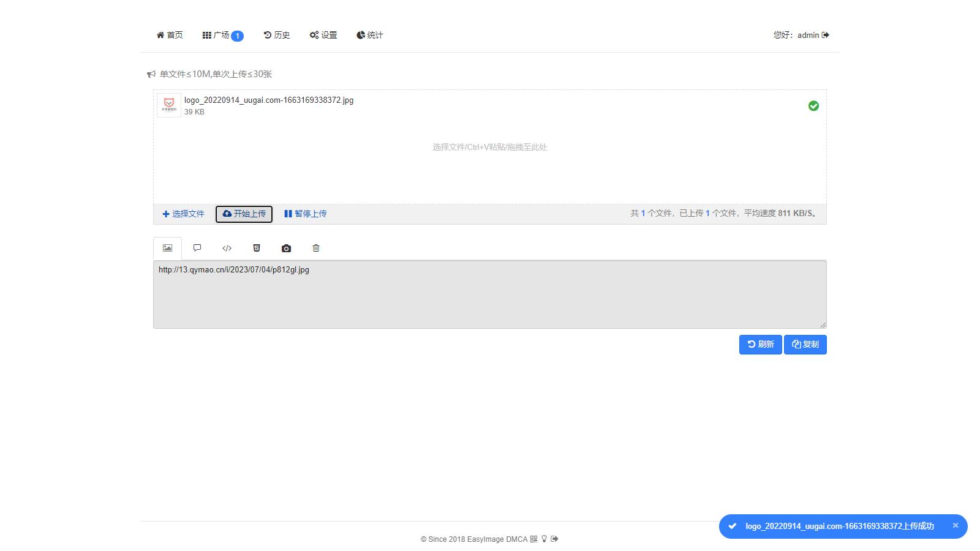Switch to the trash delete-link tab
980x551 pixels.
[316, 248]
